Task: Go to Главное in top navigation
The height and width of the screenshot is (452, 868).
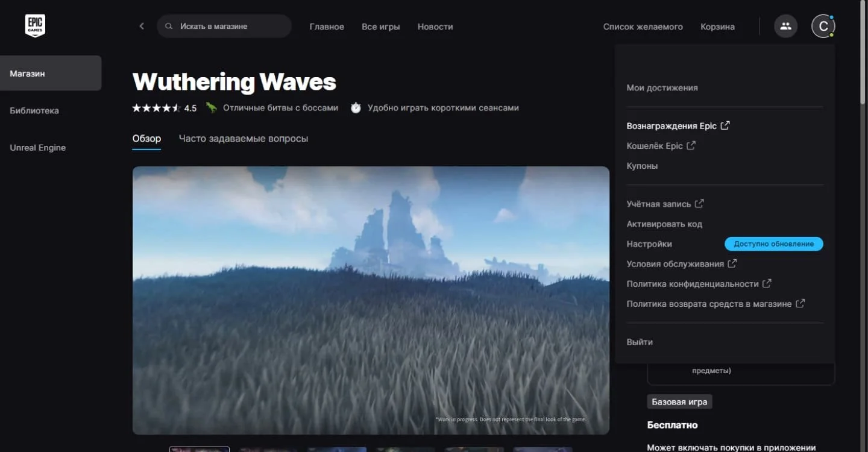Action: (x=327, y=27)
